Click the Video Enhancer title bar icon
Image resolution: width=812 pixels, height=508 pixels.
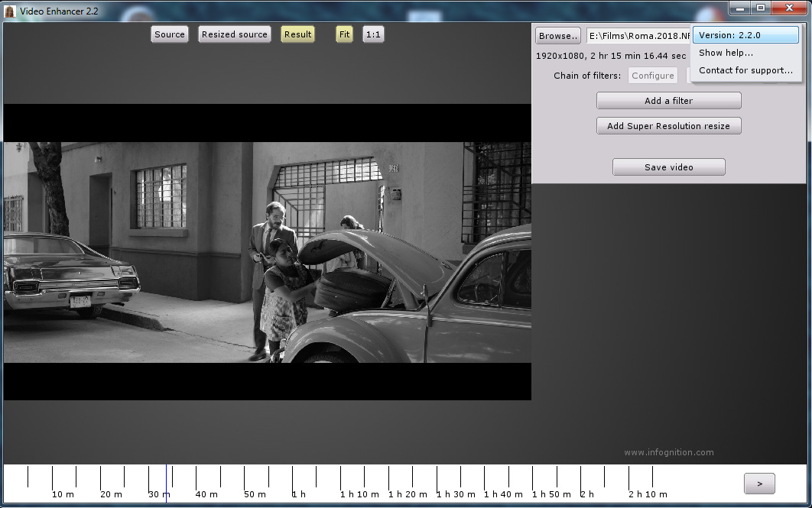tap(10, 11)
